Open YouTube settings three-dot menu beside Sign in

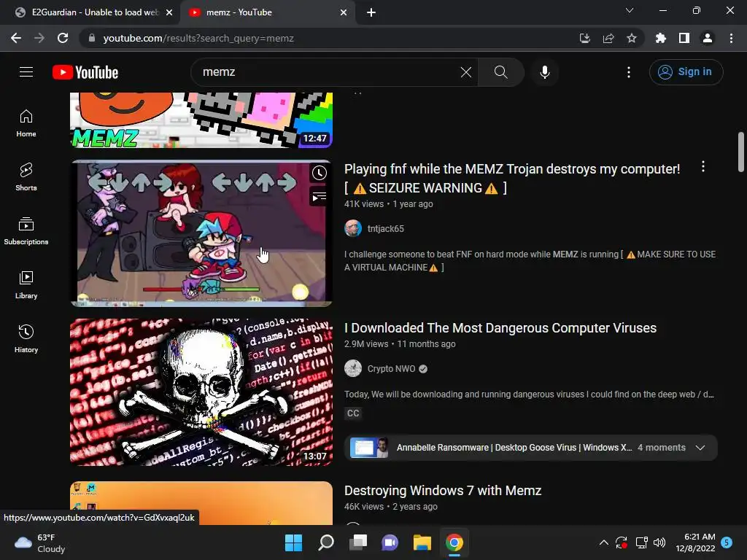tap(629, 72)
